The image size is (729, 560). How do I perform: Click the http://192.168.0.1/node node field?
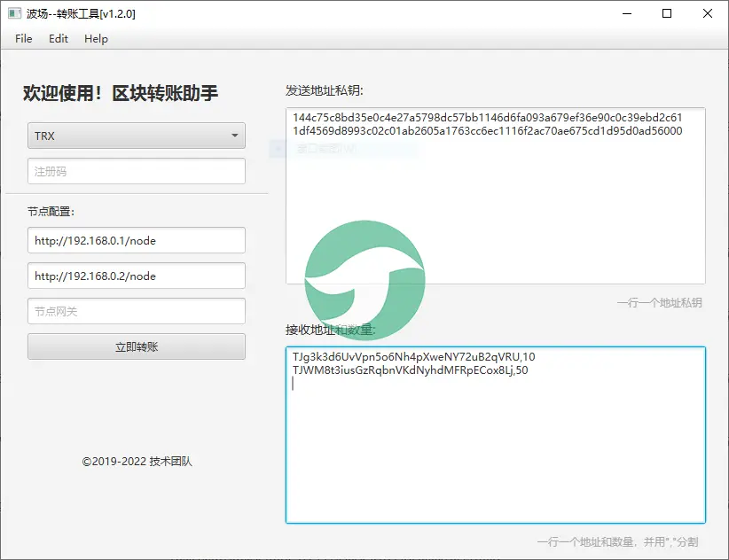tap(136, 240)
